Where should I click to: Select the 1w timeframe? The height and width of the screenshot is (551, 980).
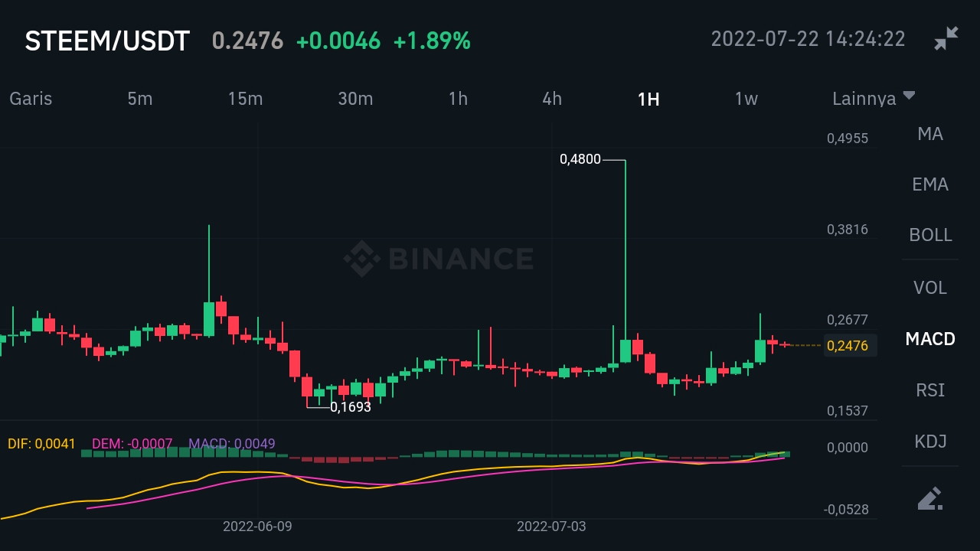[x=746, y=98]
